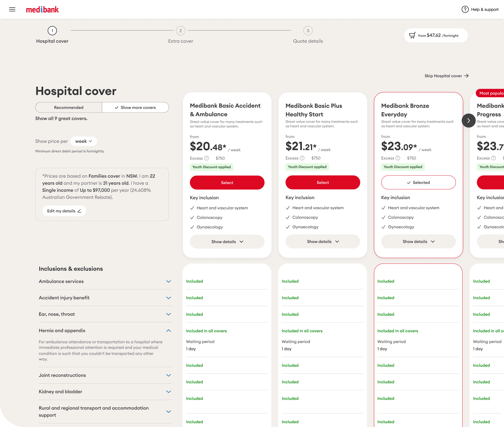Image resolution: width=504 pixels, height=427 pixels.
Task: Expand Ear, nose, throat row
Action: coord(105,314)
